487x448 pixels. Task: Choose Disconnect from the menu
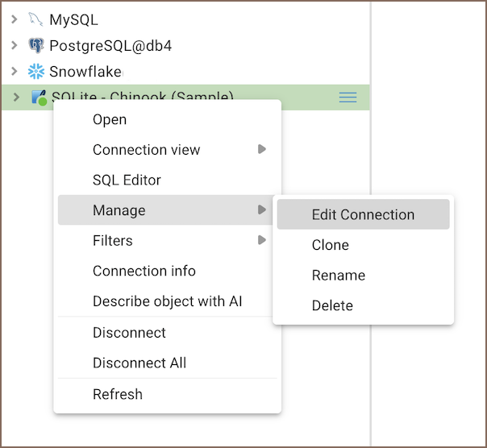tap(167, 333)
